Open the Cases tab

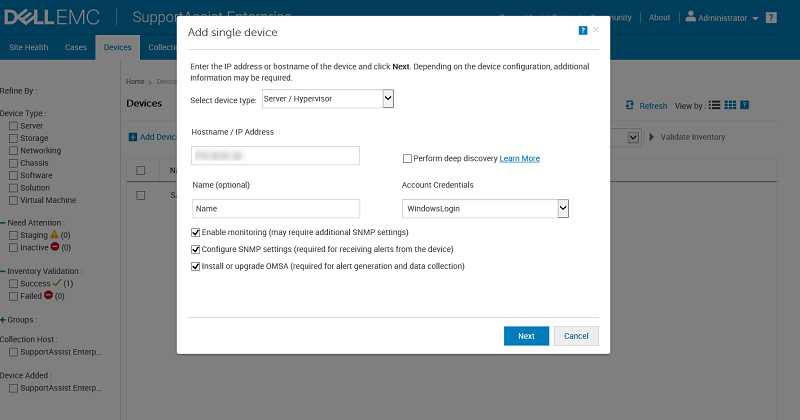76,47
